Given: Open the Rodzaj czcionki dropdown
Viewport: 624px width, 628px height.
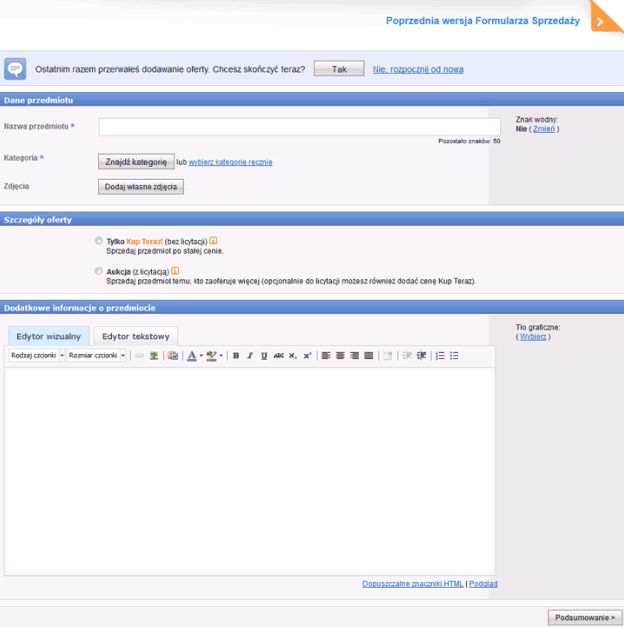Looking at the screenshot, I should 36,356.
